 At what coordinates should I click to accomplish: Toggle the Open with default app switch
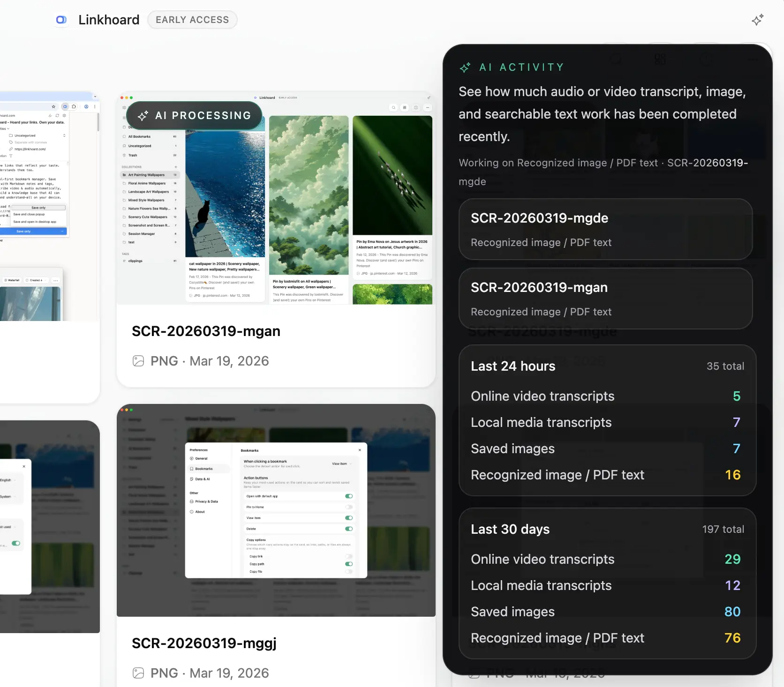pos(348,496)
